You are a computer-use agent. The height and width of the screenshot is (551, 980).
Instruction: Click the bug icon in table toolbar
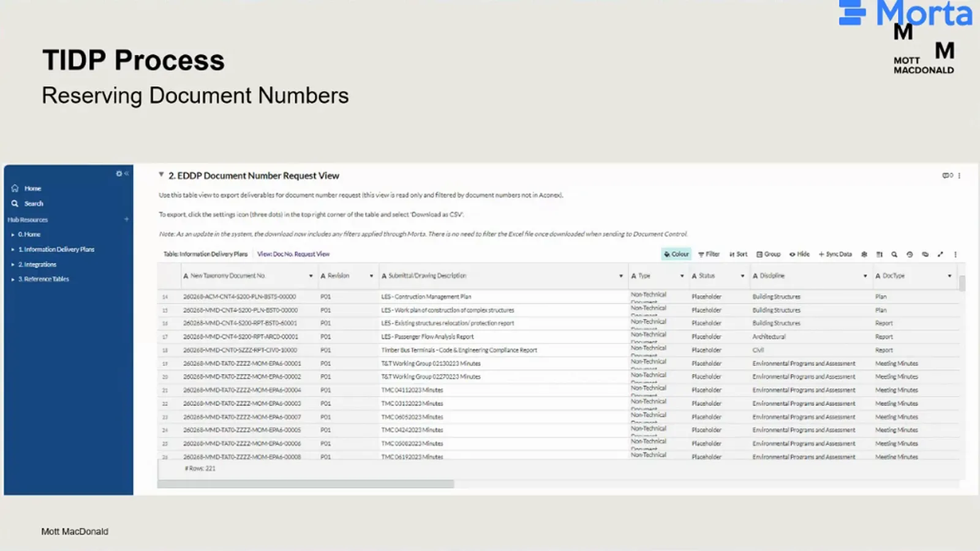pos(864,254)
